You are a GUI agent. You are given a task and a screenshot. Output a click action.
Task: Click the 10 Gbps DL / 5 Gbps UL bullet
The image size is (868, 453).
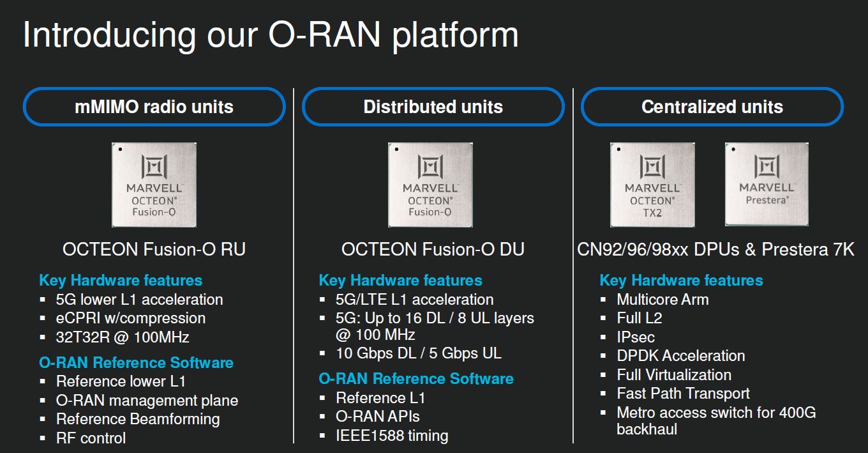click(410, 353)
